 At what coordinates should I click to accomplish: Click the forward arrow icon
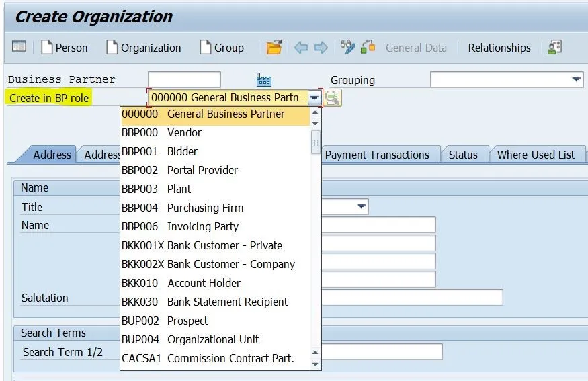tap(321, 47)
